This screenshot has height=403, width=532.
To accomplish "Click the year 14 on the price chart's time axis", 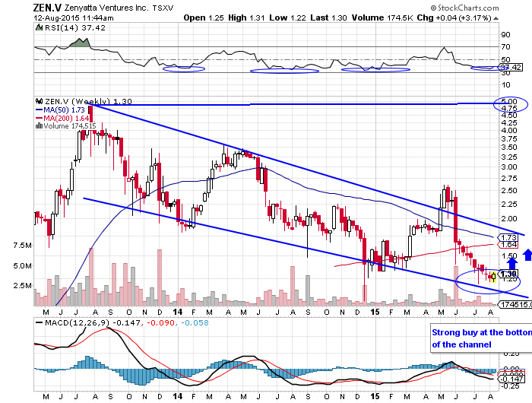I will click(x=177, y=312).
